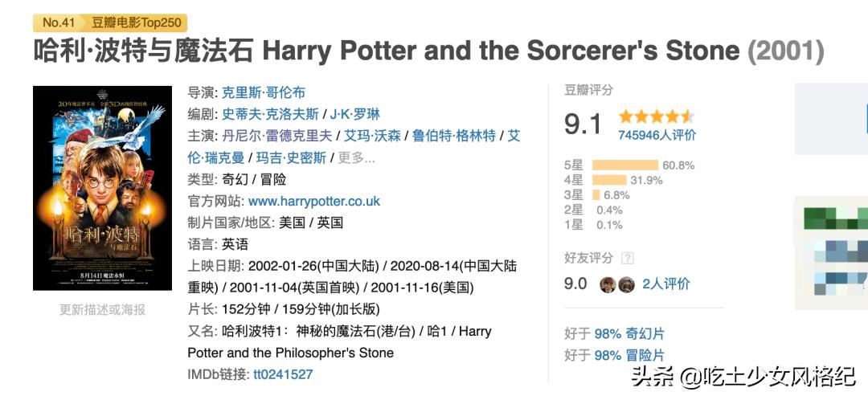The width and height of the screenshot is (868, 400).
Task: Click the first friend avatar icon
Action: point(607,284)
